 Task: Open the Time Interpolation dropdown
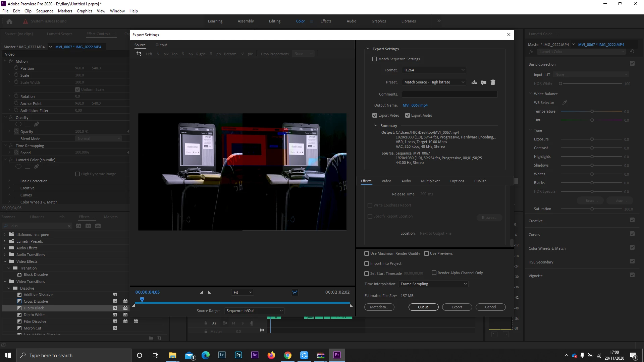coord(433,284)
